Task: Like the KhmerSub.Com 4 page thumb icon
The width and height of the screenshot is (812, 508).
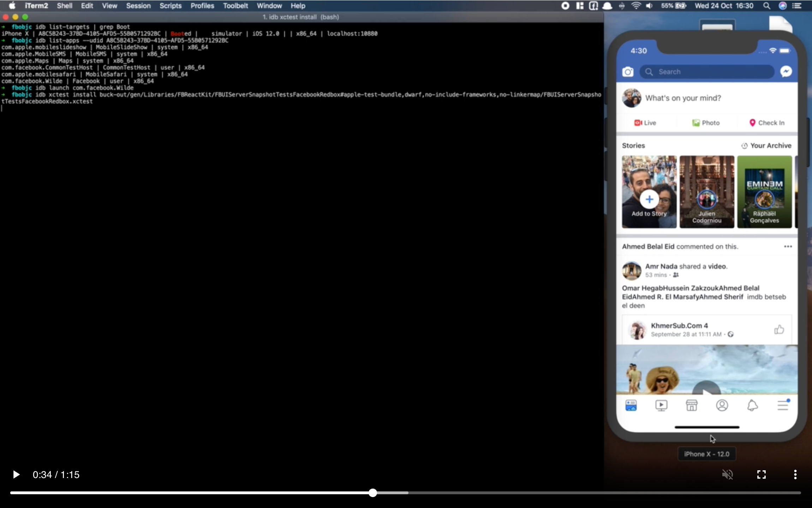Action: [779, 330]
